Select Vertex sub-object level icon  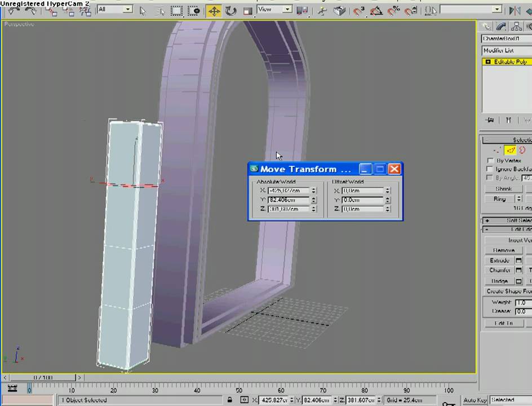[x=497, y=150]
